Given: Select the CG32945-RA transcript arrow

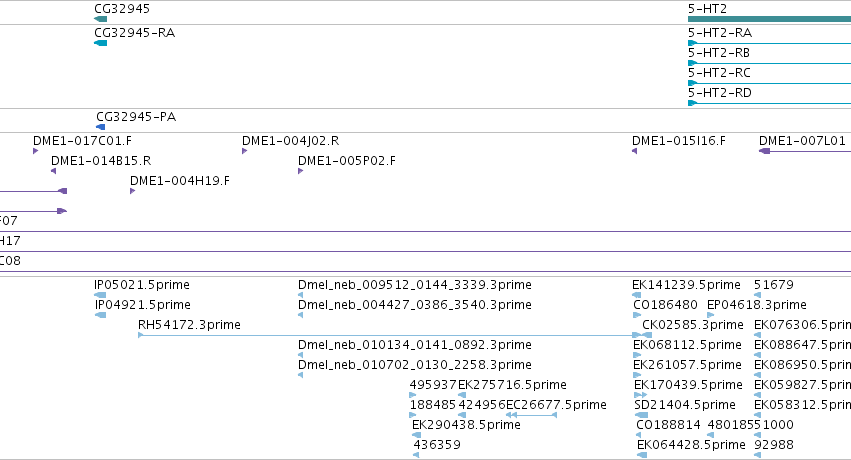Looking at the screenshot, I should (100, 43).
